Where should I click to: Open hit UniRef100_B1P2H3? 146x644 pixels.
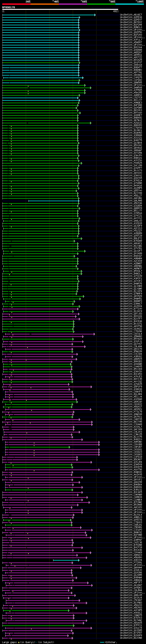(x=131, y=35)
